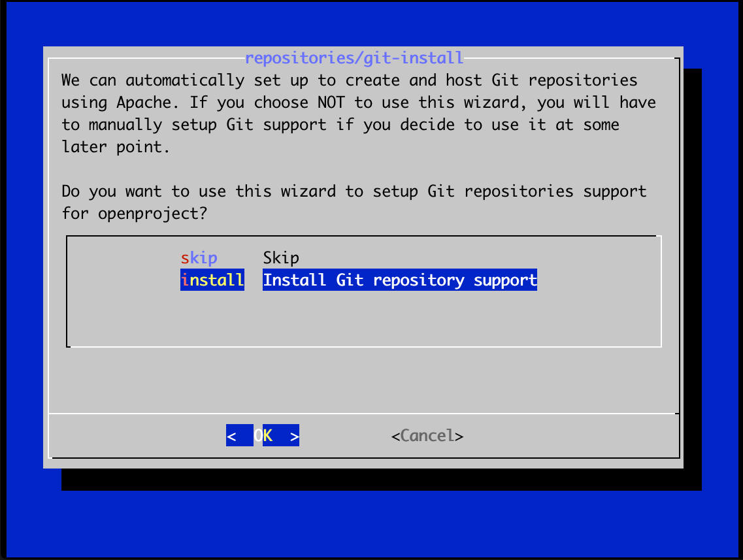Click the word "openproject?" in the question

[152, 214]
